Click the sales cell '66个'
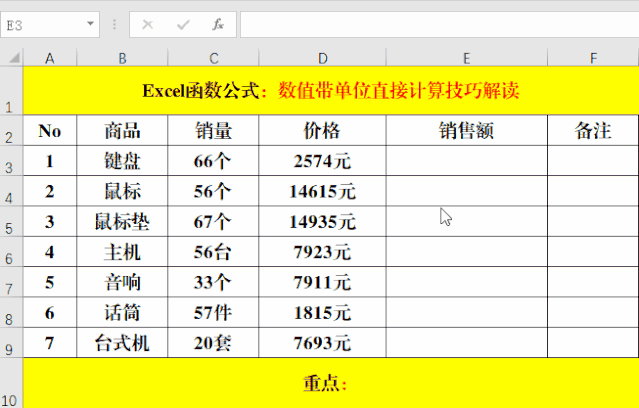 pyautogui.click(x=213, y=161)
